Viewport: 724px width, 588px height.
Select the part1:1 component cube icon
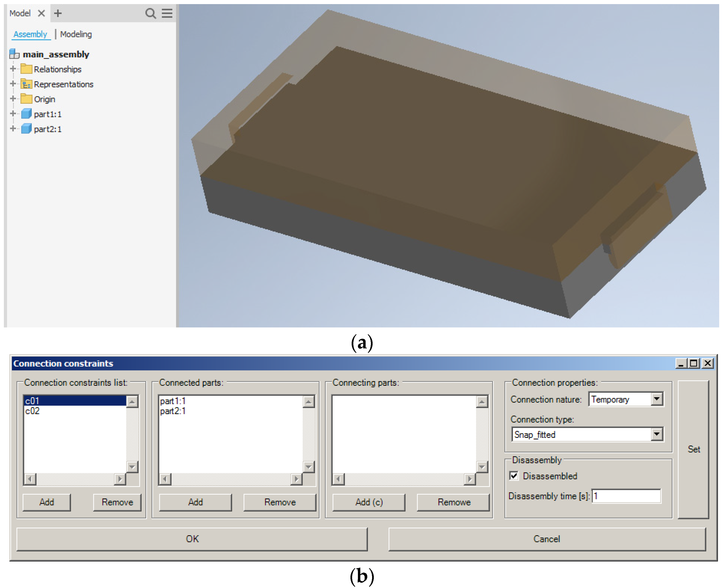[x=26, y=114]
